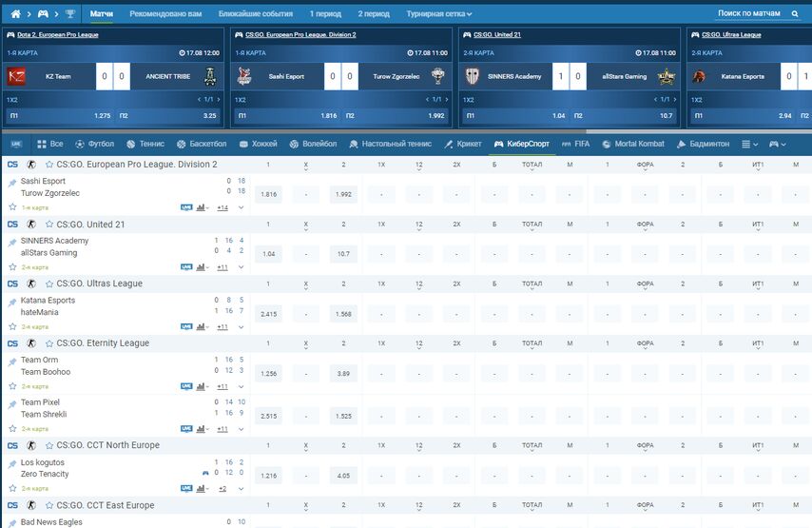Open the Турнирная сетка dropdown
The width and height of the screenshot is (812, 528).
[x=438, y=14]
